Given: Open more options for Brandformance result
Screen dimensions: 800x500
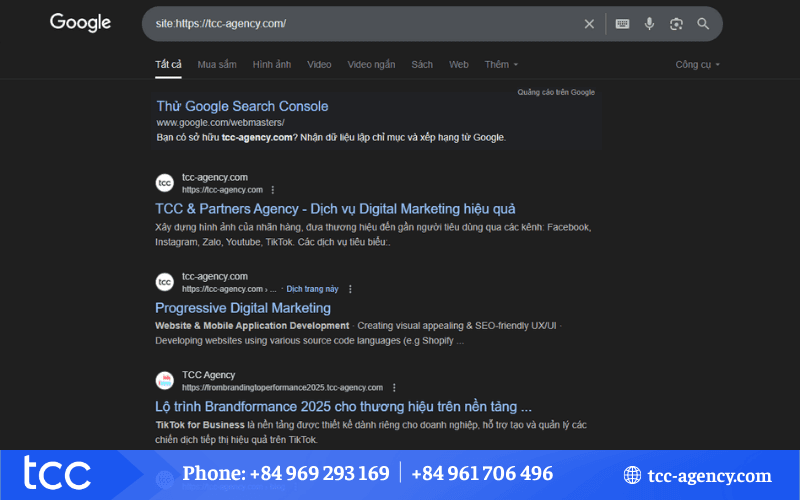Looking at the screenshot, I should click(x=394, y=388).
